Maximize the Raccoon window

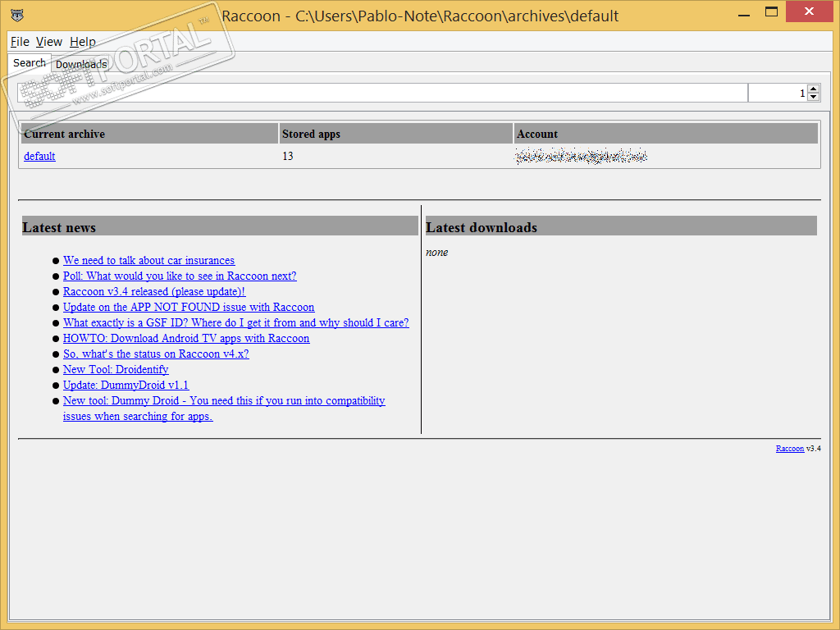point(771,11)
